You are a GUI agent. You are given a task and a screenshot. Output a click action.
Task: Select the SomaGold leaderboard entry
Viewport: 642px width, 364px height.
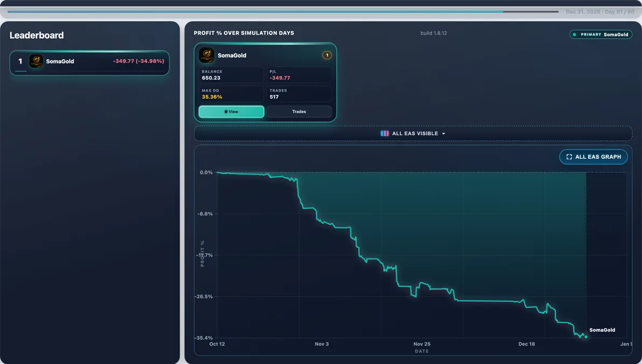pyautogui.click(x=89, y=62)
